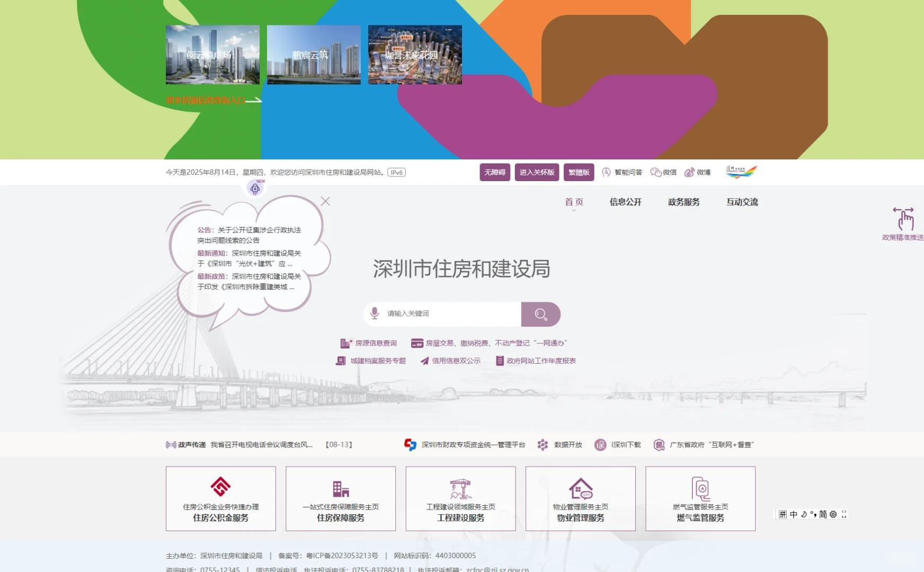Open the 阅云境广场 property thumbnail
The height and width of the screenshot is (572, 924).
tap(212, 55)
